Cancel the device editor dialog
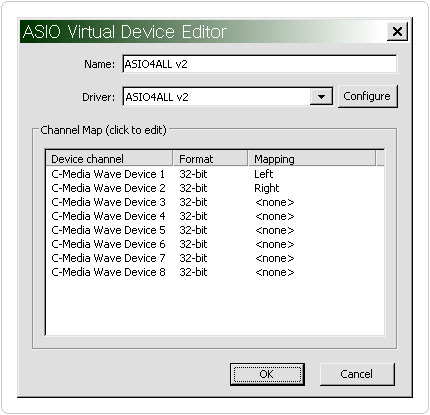430x415 pixels. [x=357, y=374]
